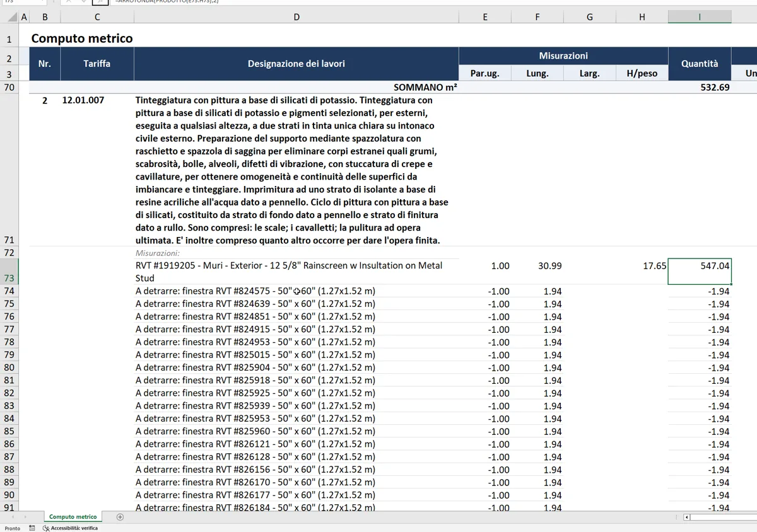Select column C header
This screenshot has height=532, width=757.
(97, 17)
